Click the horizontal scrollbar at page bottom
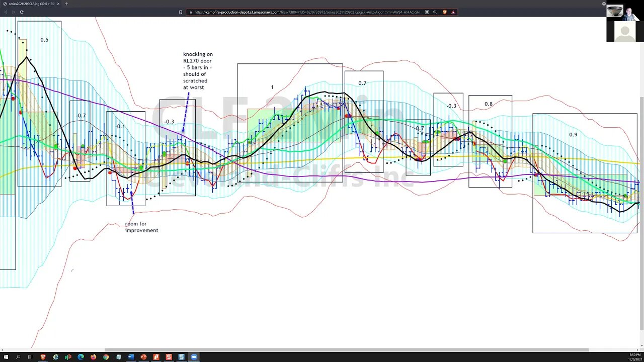 pos(346,350)
